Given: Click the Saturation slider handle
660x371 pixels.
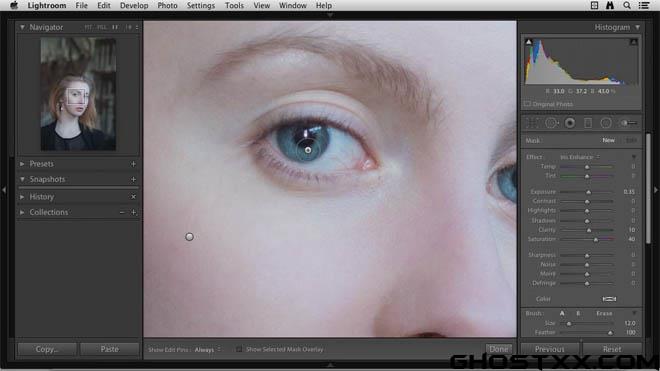Looking at the screenshot, I should coord(596,240).
